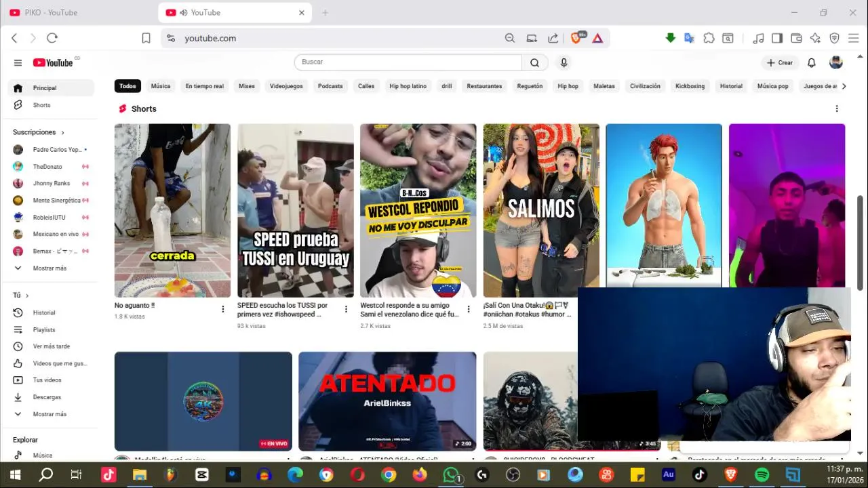Click the YouTube logo
This screenshot has width=868, height=488.
(x=53, y=62)
